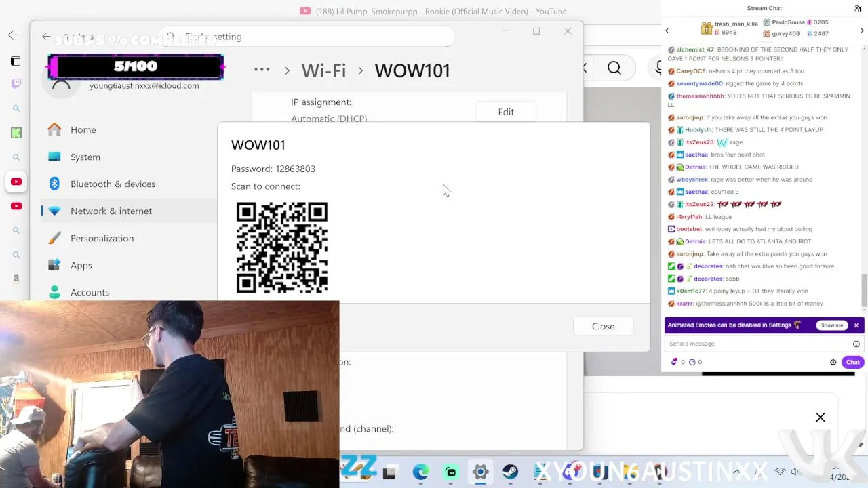Open Personalization settings
This screenshot has width=868, height=488.
(x=102, y=238)
